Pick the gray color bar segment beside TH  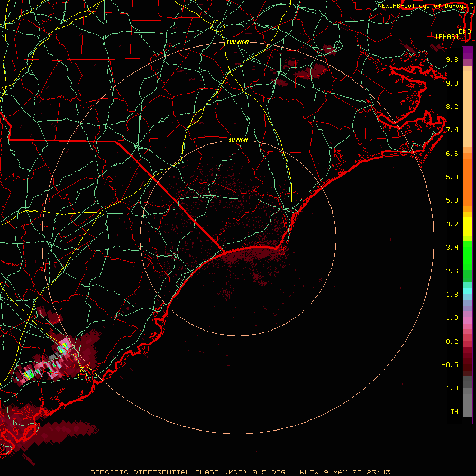467,405
